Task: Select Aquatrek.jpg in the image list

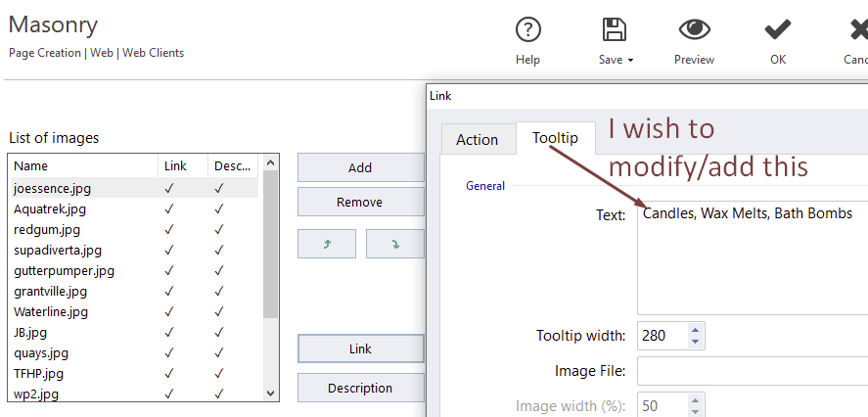Action: point(134,208)
